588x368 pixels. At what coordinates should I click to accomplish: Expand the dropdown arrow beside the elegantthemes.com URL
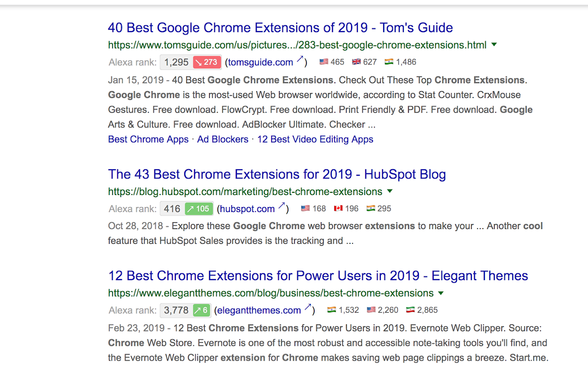click(441, 293)
